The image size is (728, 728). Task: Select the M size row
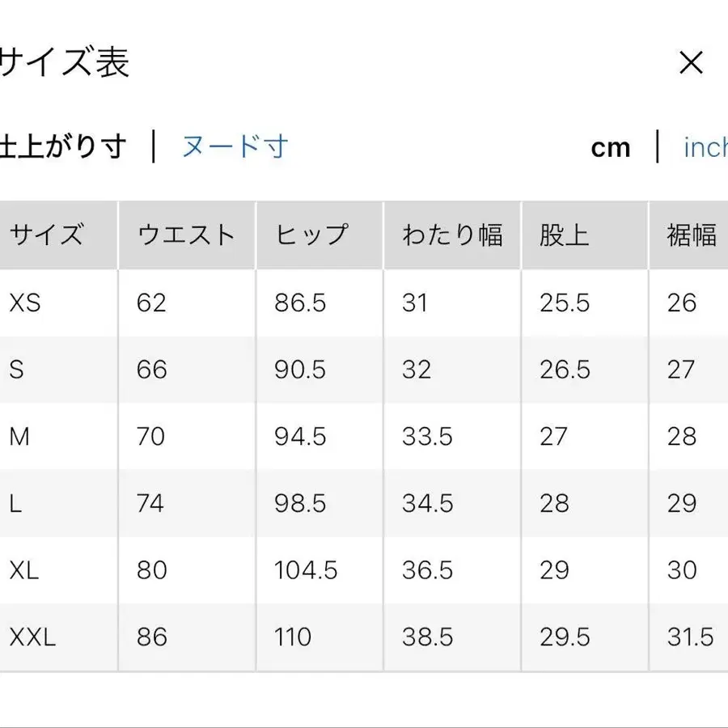point(20,437)
